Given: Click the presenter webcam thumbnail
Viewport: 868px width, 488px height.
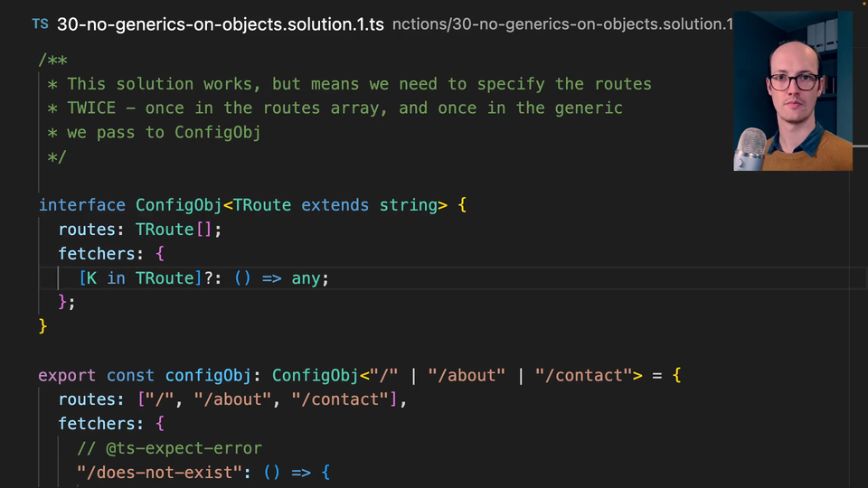Looking at the screenshot, I should point(792,91).
